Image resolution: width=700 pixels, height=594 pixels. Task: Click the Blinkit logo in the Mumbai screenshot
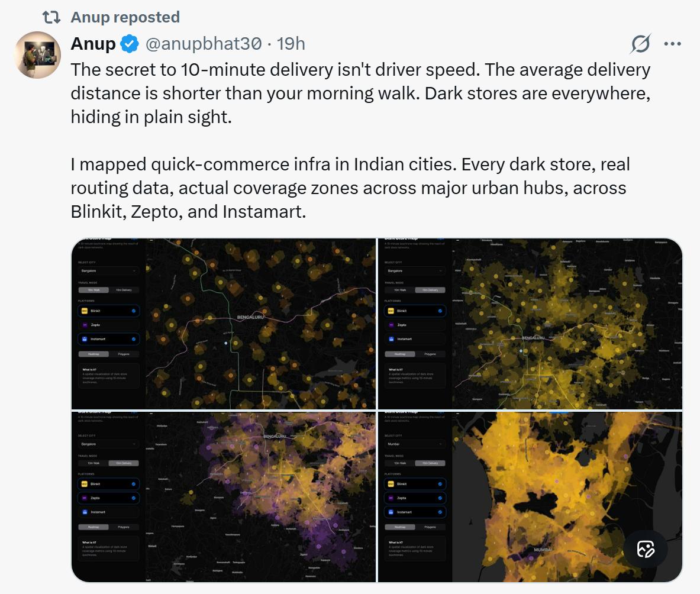pyautogui.click(x=391, y=484)
